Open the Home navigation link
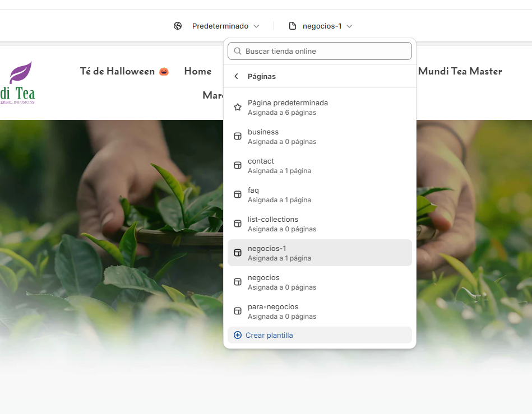The image size is (532, 414). (198, 71)
